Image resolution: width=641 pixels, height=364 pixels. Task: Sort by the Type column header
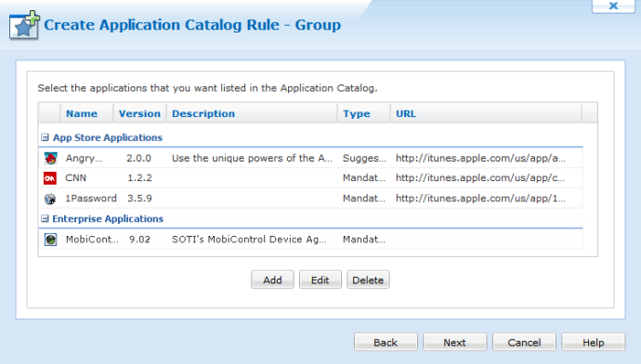[x=357, y=113]
